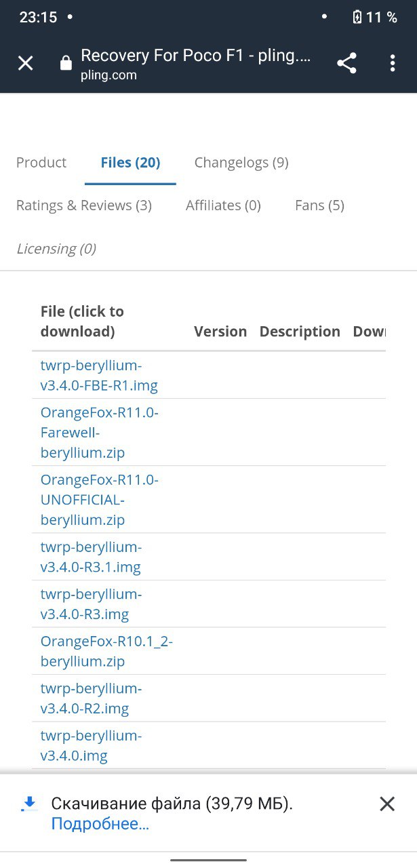Open the Licensing (0) tab
417x868 pixels.
click(56, 249)
